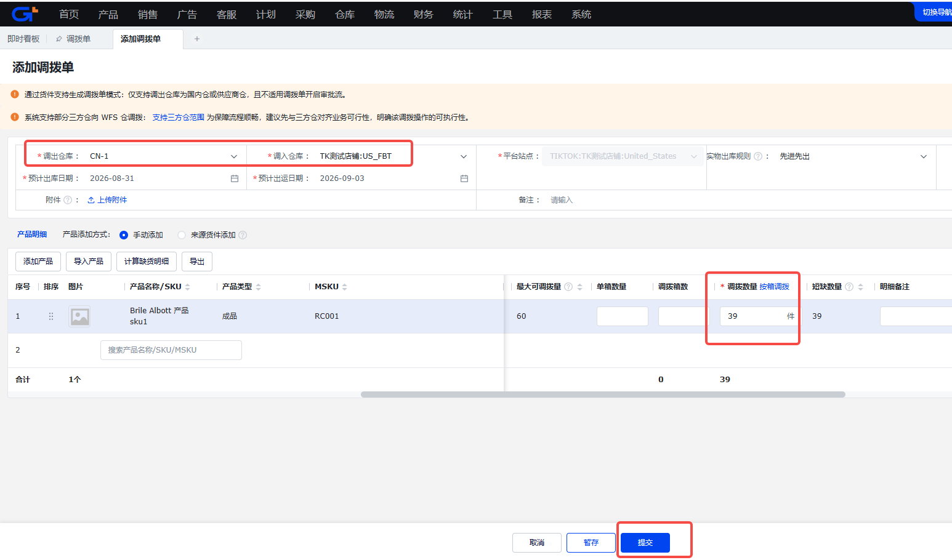The width and height of the screenshot is (952, 560).
Task: Switch to the 即时看板 tab
Action: pos(23,39)
